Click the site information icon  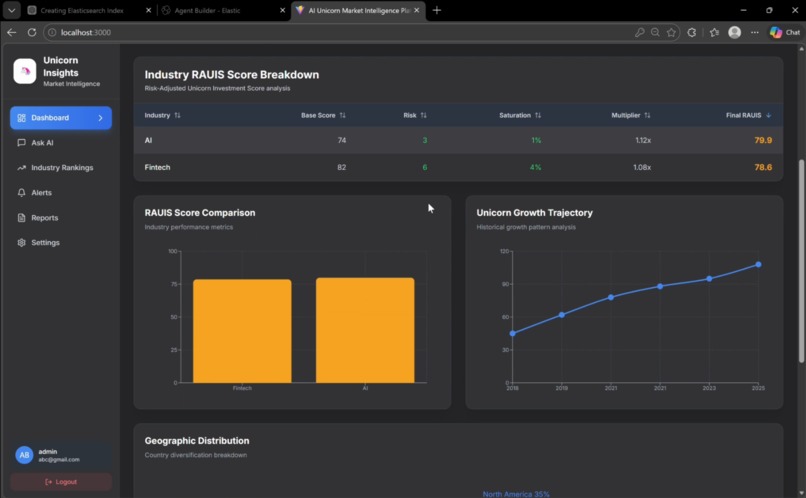52,32
